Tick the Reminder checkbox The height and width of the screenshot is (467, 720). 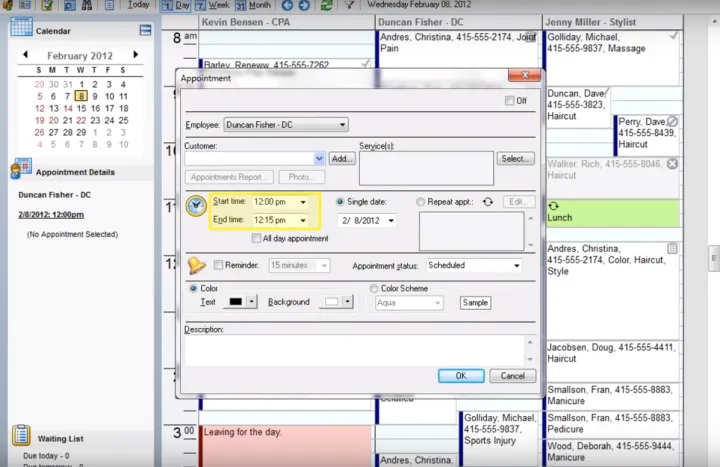point(219,265)
